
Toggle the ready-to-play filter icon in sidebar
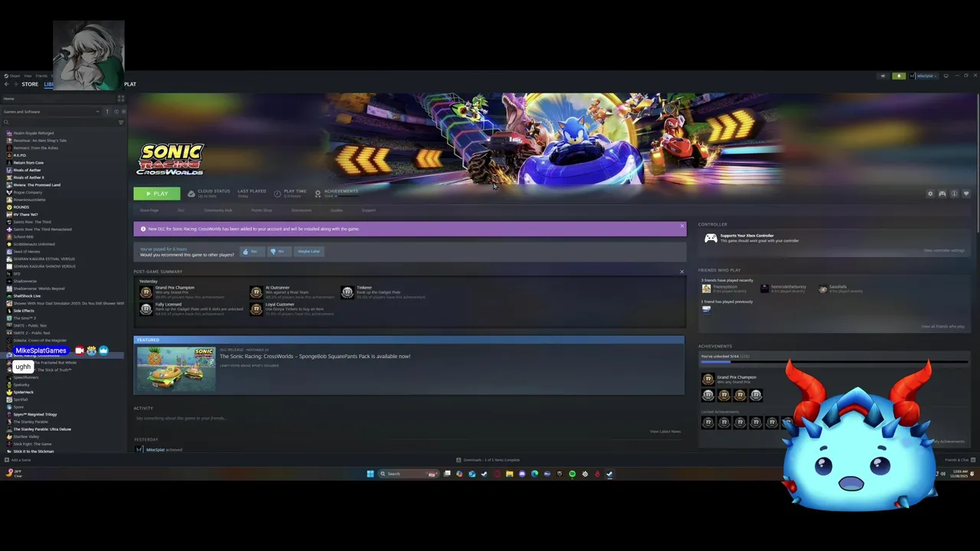click(123, 112)
